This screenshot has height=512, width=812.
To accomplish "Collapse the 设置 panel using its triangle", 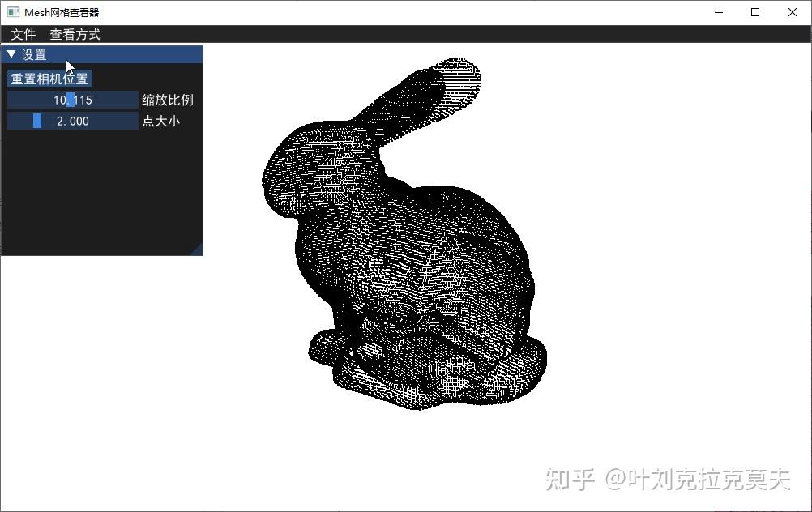I will (11, 54).
